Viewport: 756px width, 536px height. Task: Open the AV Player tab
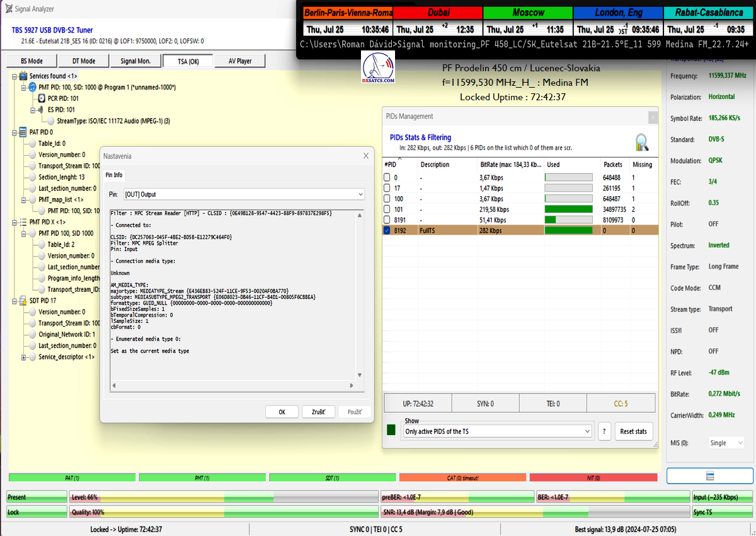click(239, 61)
